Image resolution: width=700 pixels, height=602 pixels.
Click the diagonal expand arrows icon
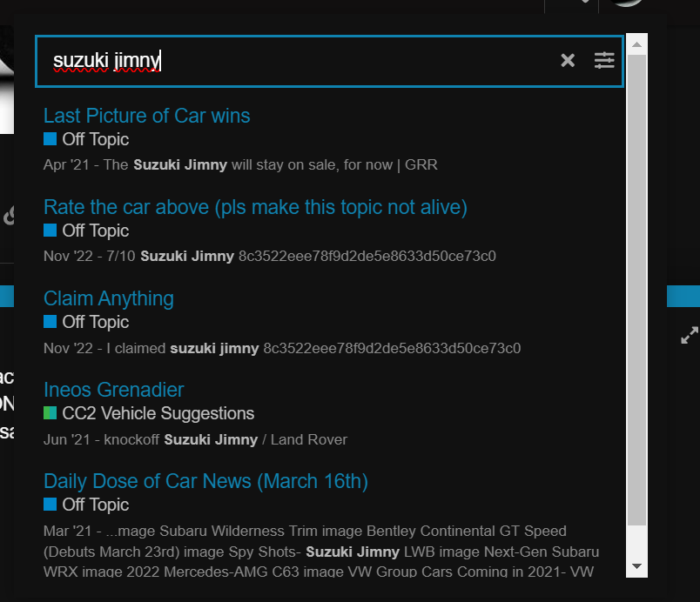tap(689, 334)
